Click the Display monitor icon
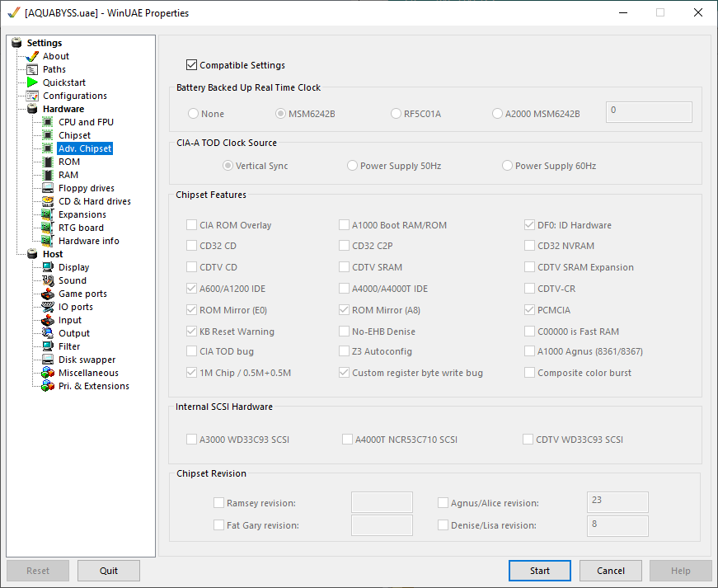The height and width of the screenshot is (588, 718). pyautogui.click(x=48, y=267)
